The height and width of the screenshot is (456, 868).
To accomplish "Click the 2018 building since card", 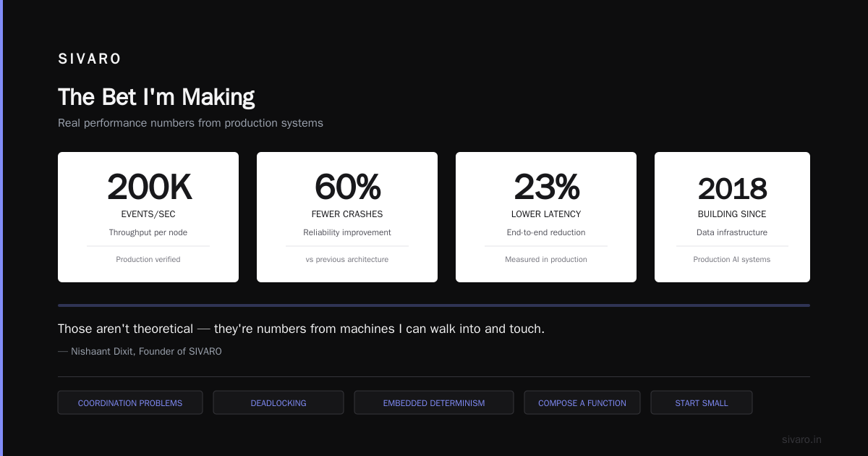I will [732, 217].
